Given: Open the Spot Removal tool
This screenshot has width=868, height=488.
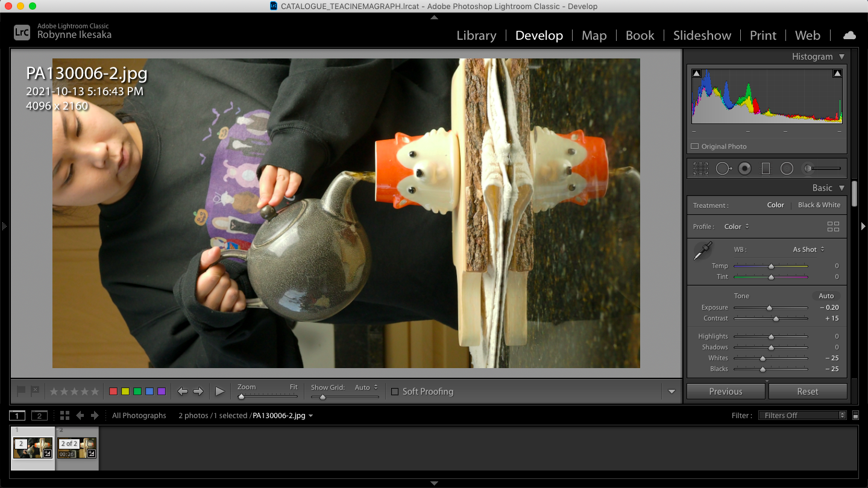Looking at the screenshot, I should coord(724,168).
